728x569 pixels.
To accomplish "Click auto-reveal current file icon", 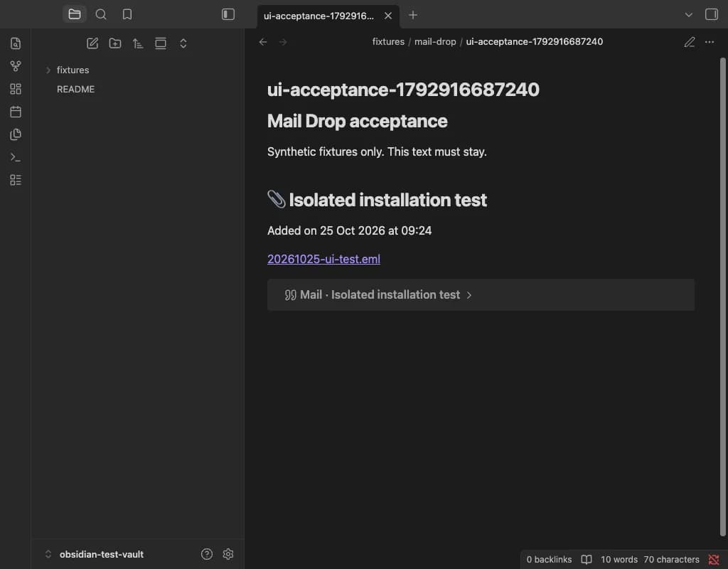I will (x=161, y=43).
